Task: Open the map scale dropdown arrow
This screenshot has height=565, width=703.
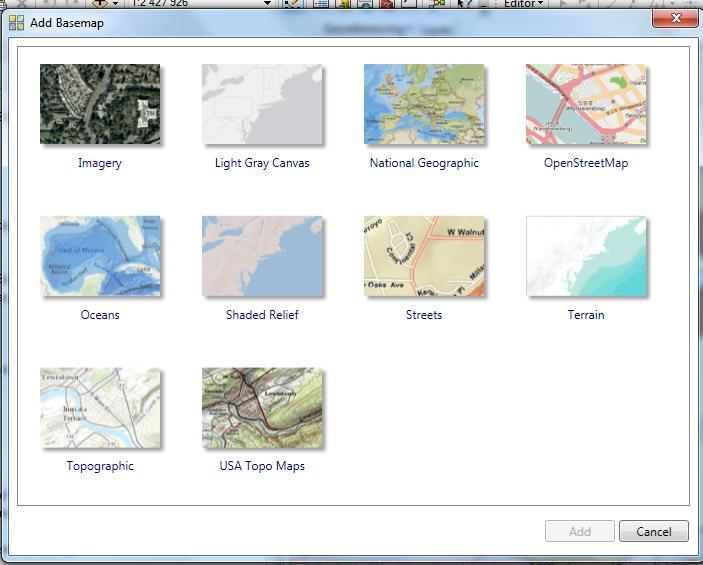Action: [268, 4]
